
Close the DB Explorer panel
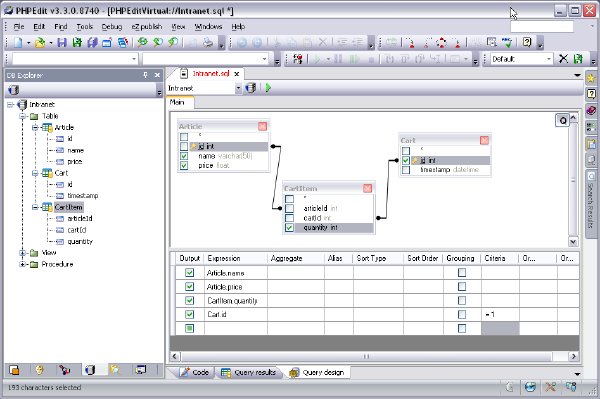click(x=157, y=75)
